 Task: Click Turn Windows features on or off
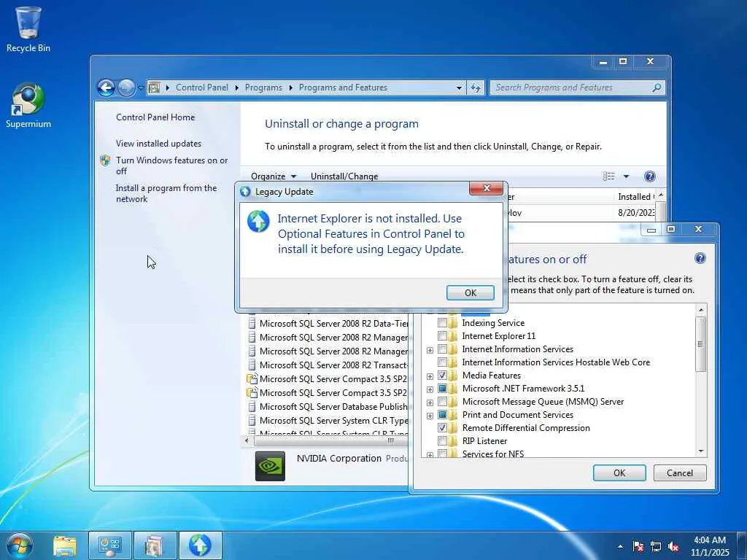click(x=171, y=166)
